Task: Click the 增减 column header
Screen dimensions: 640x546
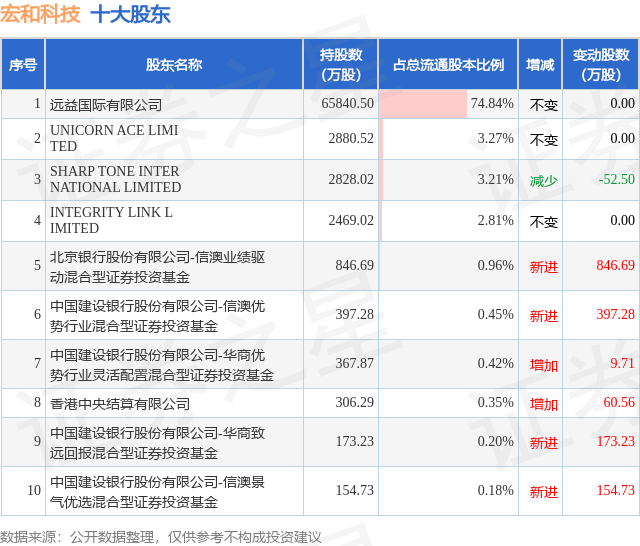Action: pos(540,64)
